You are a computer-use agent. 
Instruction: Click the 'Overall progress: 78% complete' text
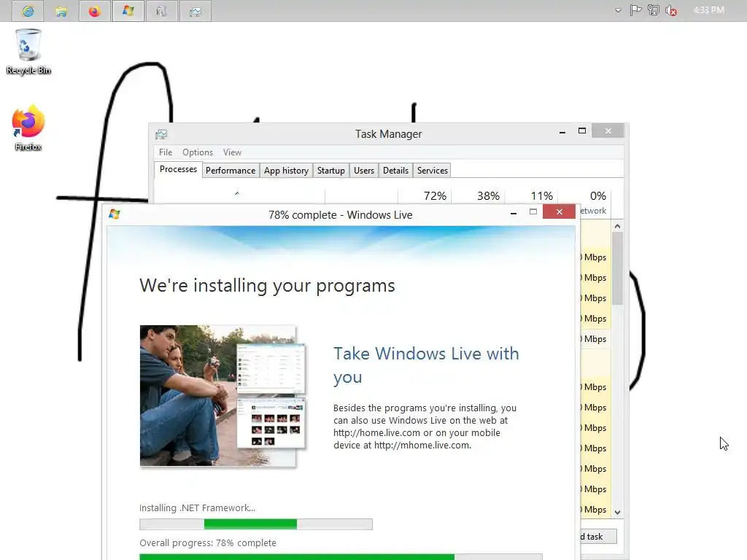208,542
